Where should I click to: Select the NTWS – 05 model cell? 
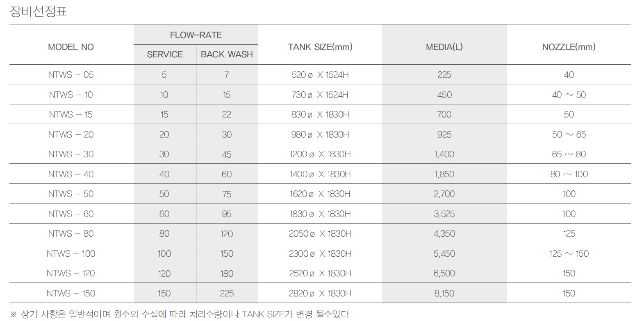pos(71,75)
